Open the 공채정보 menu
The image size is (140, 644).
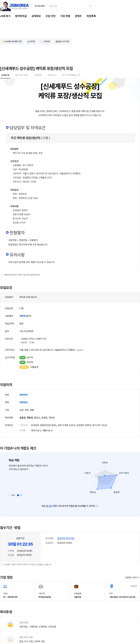point(36,16)
